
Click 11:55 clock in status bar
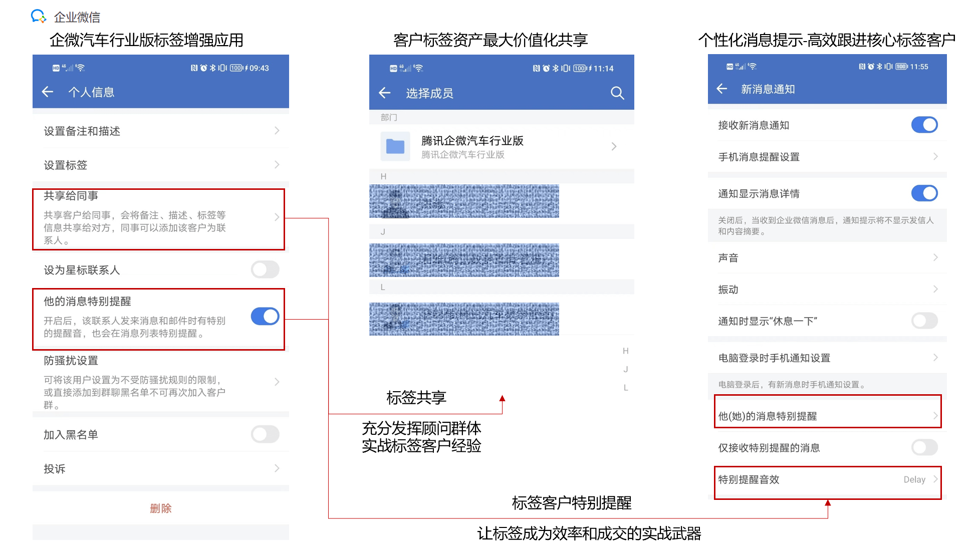tap(919, 67)
